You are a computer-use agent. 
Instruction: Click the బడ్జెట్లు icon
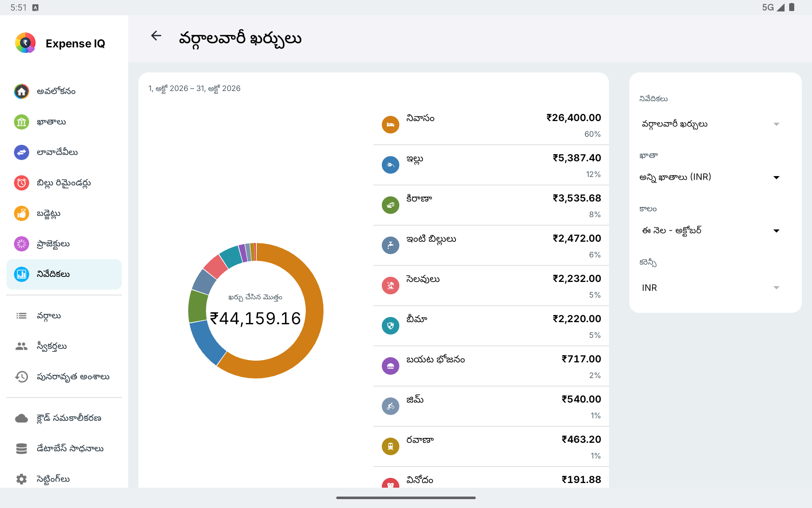[x=22, y=213]
